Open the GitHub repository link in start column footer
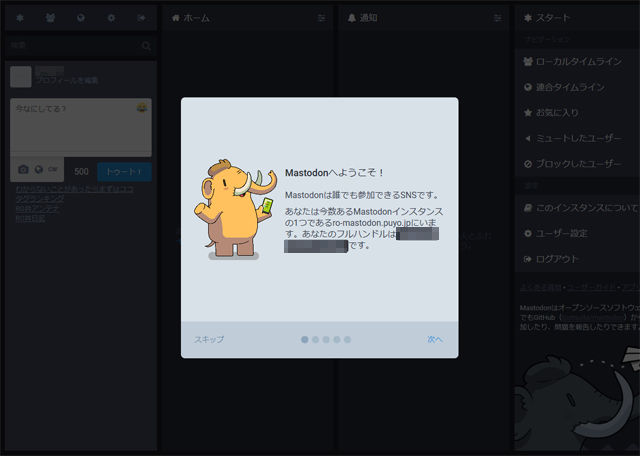This screenshot has height=456, width=640. pos(593,317)
